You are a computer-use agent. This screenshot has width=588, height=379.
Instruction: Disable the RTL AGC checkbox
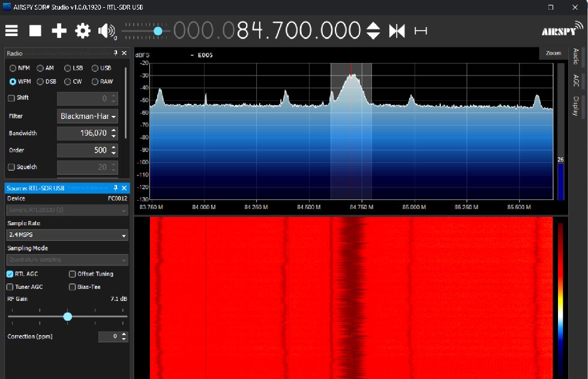[x=10, y=274]
